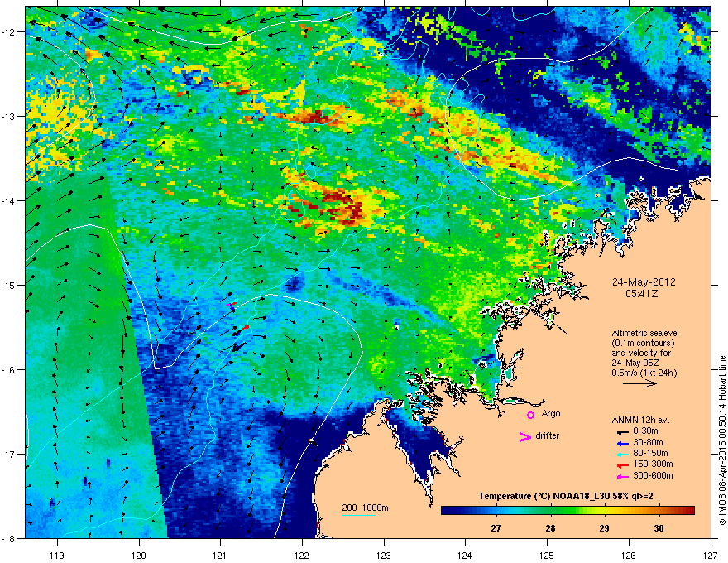Click latitude axis label -13
Viewport: 728px width, 563px height.
[8, 116]
